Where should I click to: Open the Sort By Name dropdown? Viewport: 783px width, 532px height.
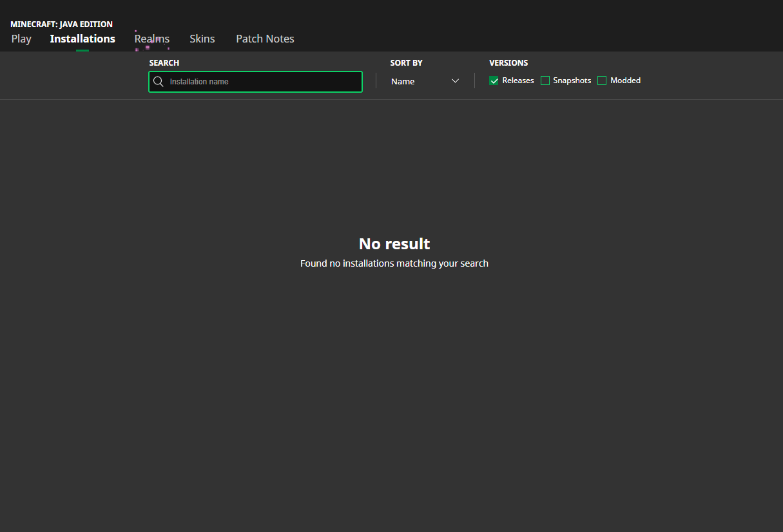(425, 81)
